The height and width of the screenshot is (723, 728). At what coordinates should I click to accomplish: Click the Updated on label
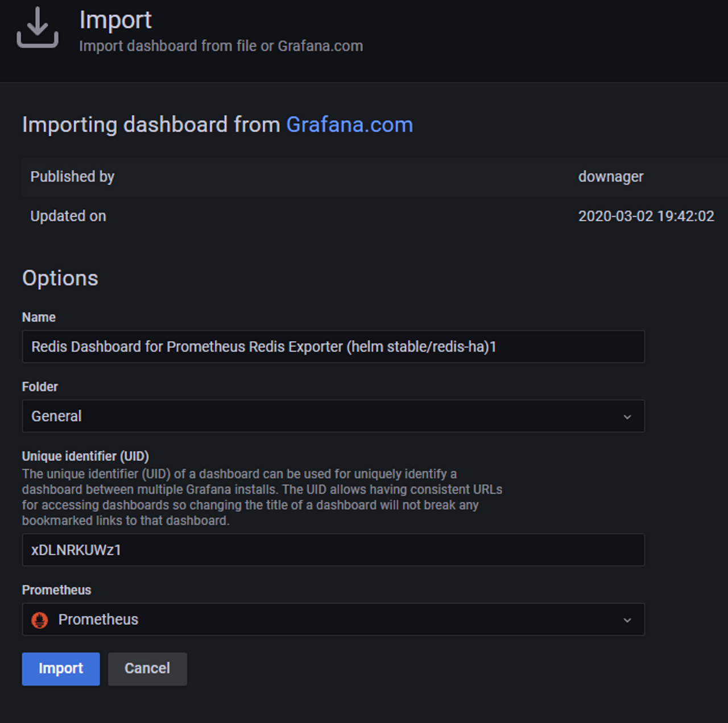click(x=68, y=216)
